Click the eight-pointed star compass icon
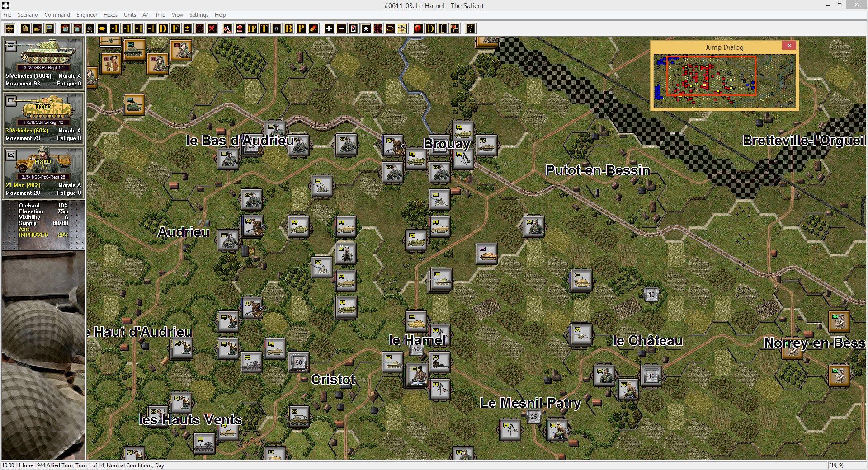Image resolution: width=868 pixels, height=470 pixels. (90, 28)
